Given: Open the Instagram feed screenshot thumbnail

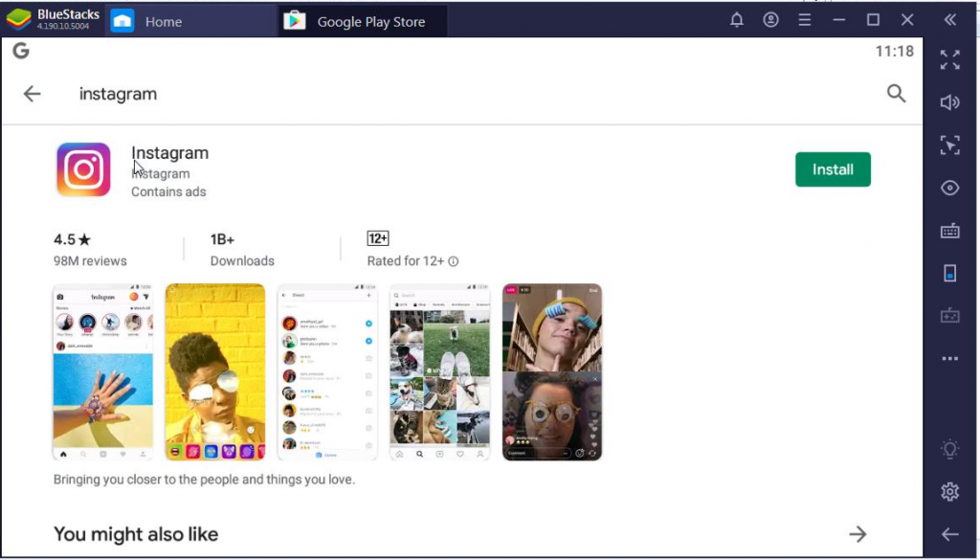Looking at the screenshot, I should click(103, 372).
